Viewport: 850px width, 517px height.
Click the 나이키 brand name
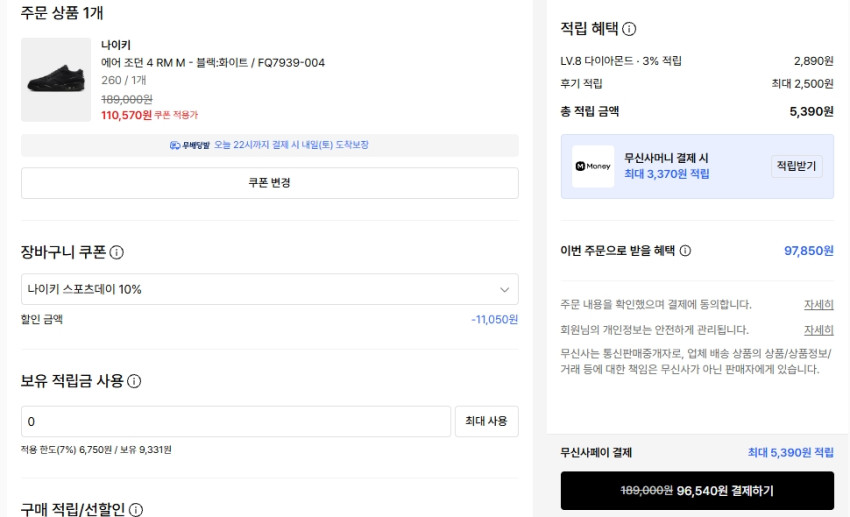tap(116, 44)
